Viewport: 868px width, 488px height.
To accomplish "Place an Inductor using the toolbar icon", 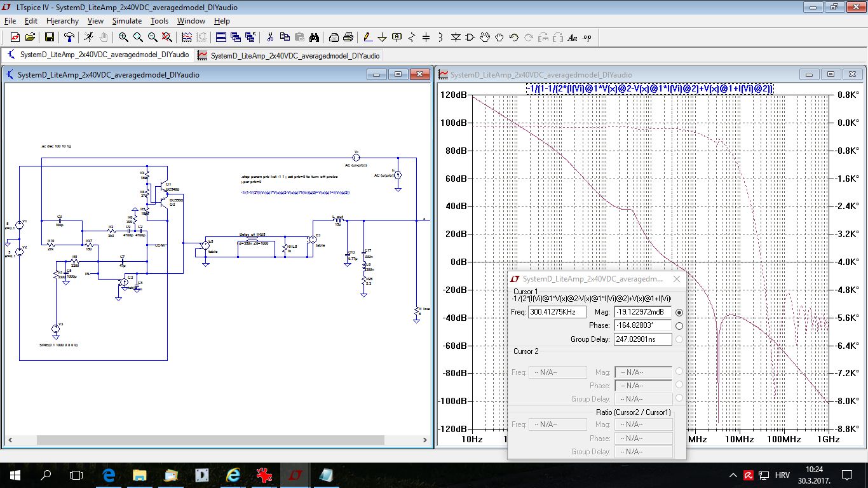I will pos(441,37).
